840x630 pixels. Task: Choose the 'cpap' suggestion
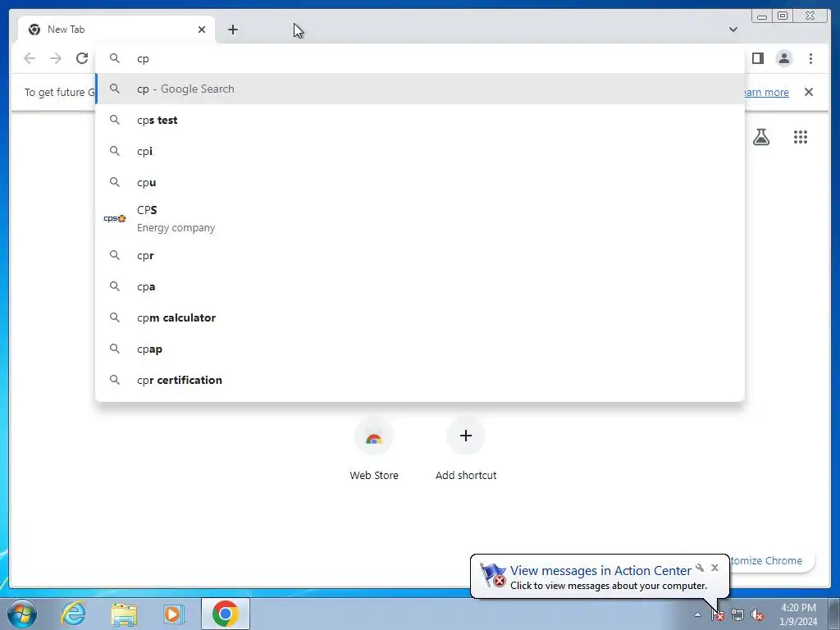(x=420, y=349)
